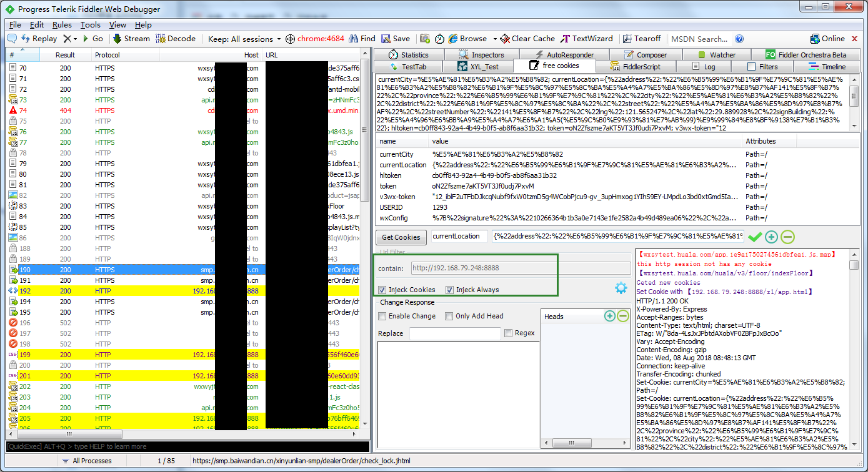Open the View menu
This screenshot has height=472, width=868.
coord(117,25)
